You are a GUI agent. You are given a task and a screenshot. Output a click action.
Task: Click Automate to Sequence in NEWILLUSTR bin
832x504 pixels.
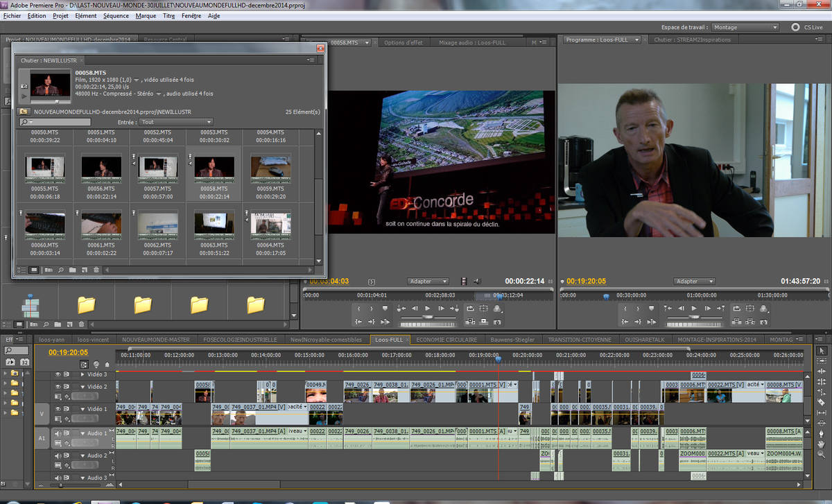click(49, 270)
